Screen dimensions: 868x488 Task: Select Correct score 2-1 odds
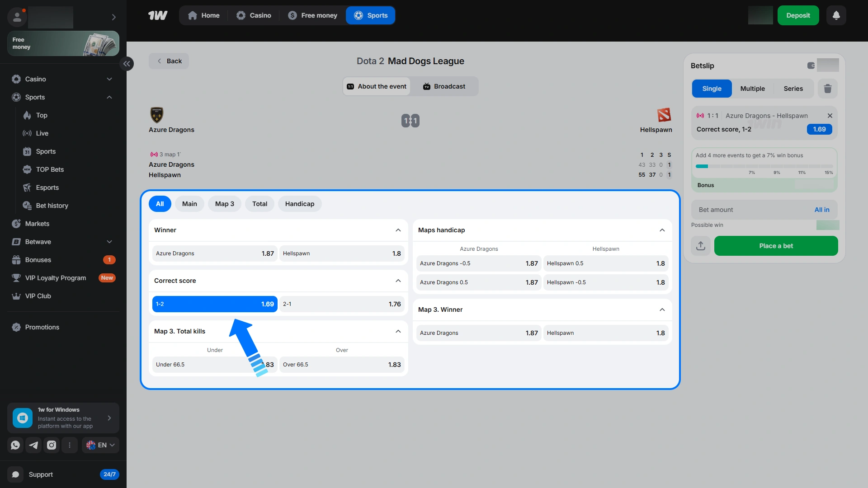click(x=342, y=304)
